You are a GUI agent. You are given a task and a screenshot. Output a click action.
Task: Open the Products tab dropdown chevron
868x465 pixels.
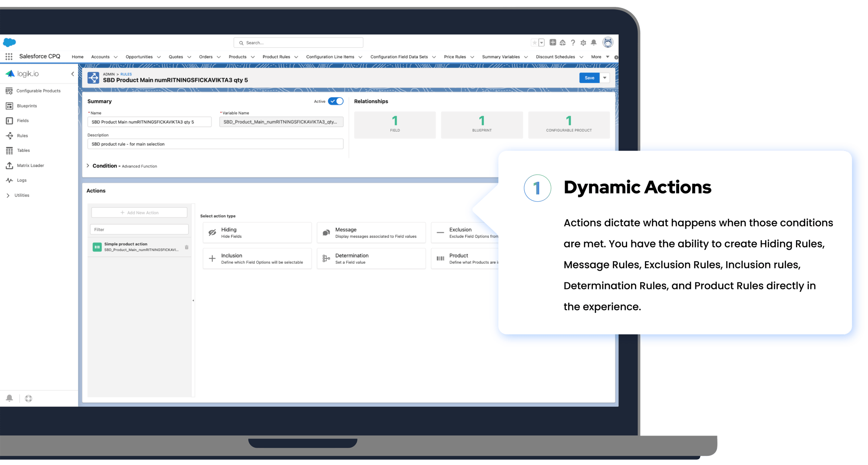tap(253, 57)
